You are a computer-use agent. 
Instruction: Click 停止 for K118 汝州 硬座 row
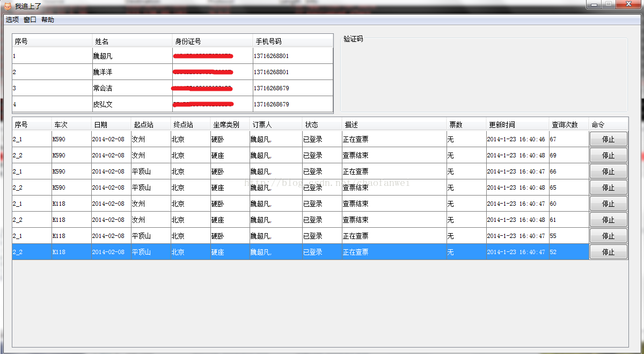608,220
